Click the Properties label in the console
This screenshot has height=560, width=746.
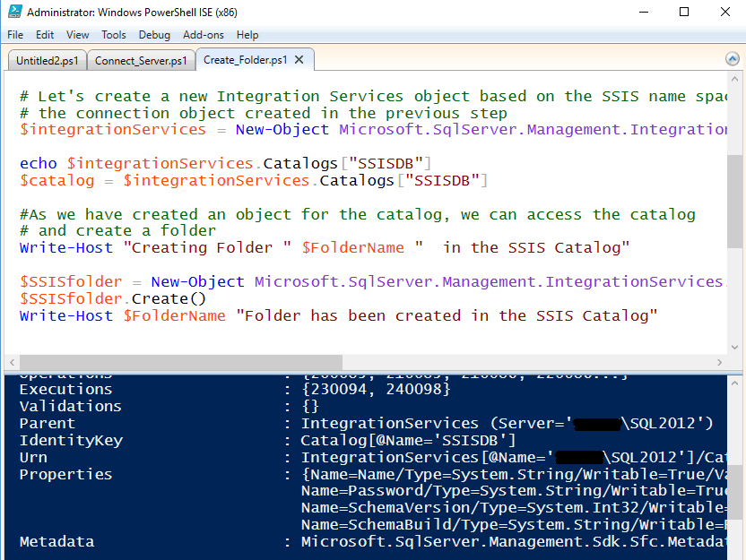point(65,474)
